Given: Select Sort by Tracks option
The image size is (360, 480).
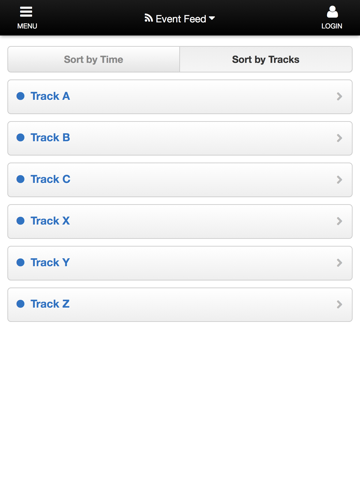Looking at the screenshot, I should coord(266,59).
